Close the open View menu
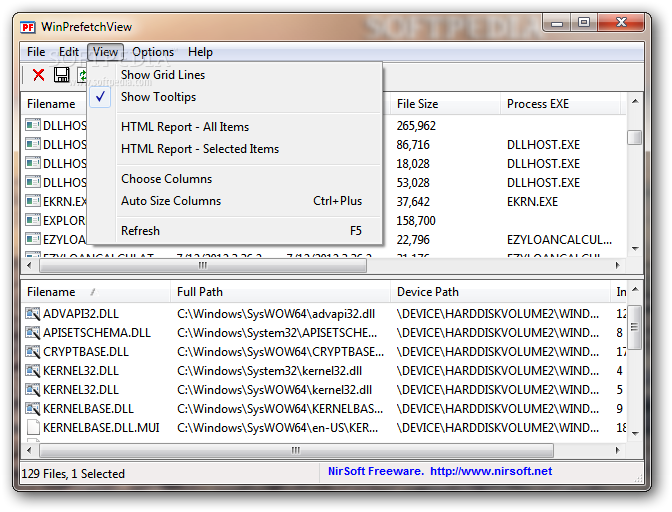 click(x=105, y=52)
